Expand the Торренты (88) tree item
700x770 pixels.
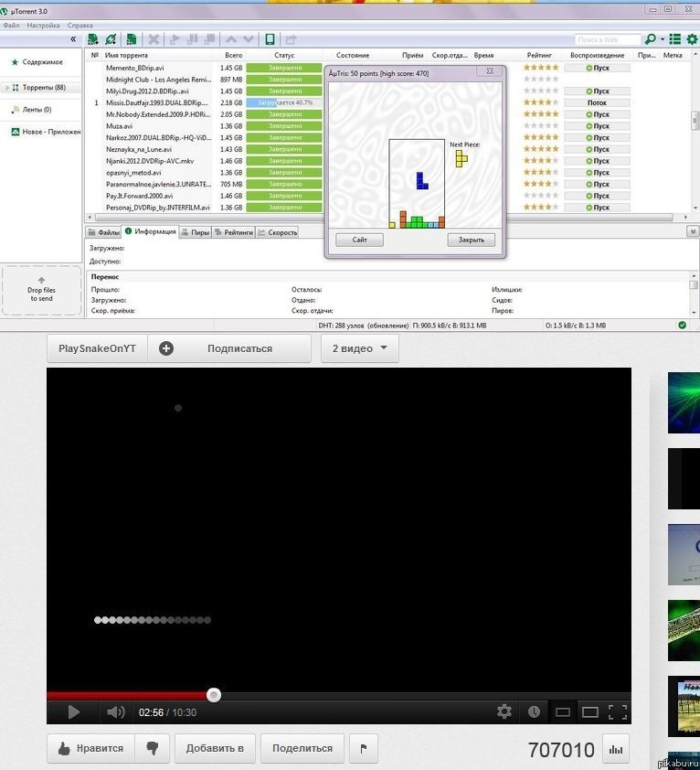coord(6,88)
